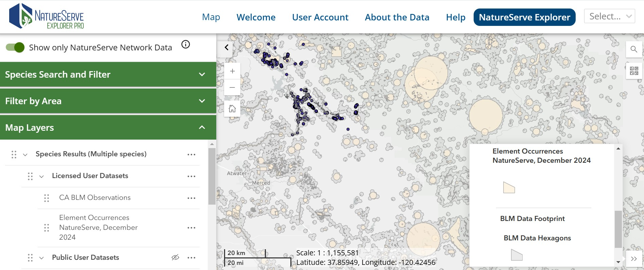
Task: Grab drag handle for Element Occurrences layer
Action: point(47,228)
